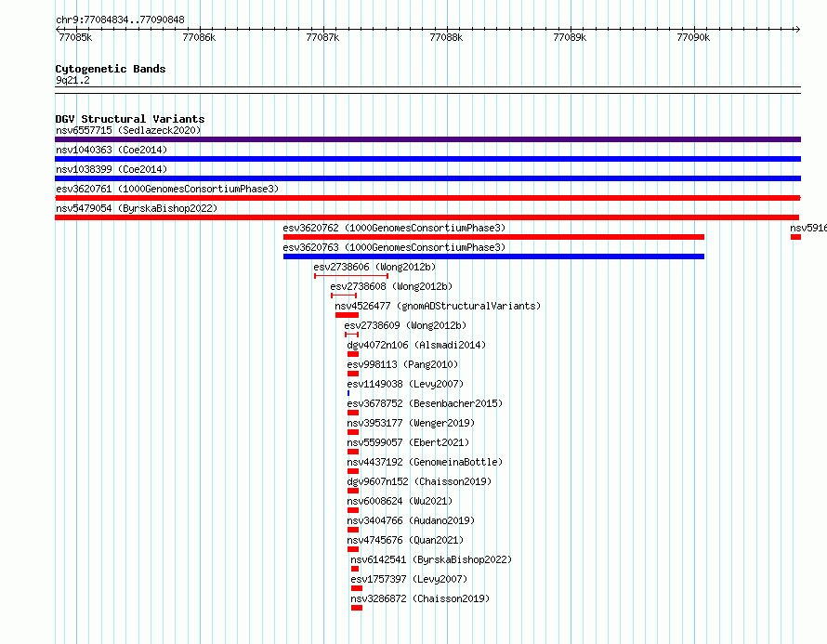This screenshot has height=644, width=827.
Task: Open nsv5479054 (ByrskaBishop2022) label
Action: coord(137,208)
